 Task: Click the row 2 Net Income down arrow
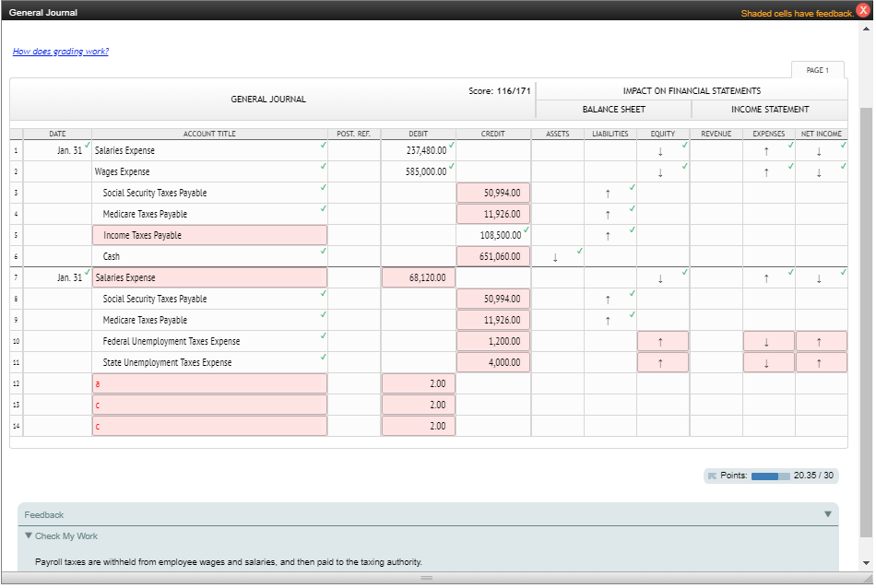[819, 172]
